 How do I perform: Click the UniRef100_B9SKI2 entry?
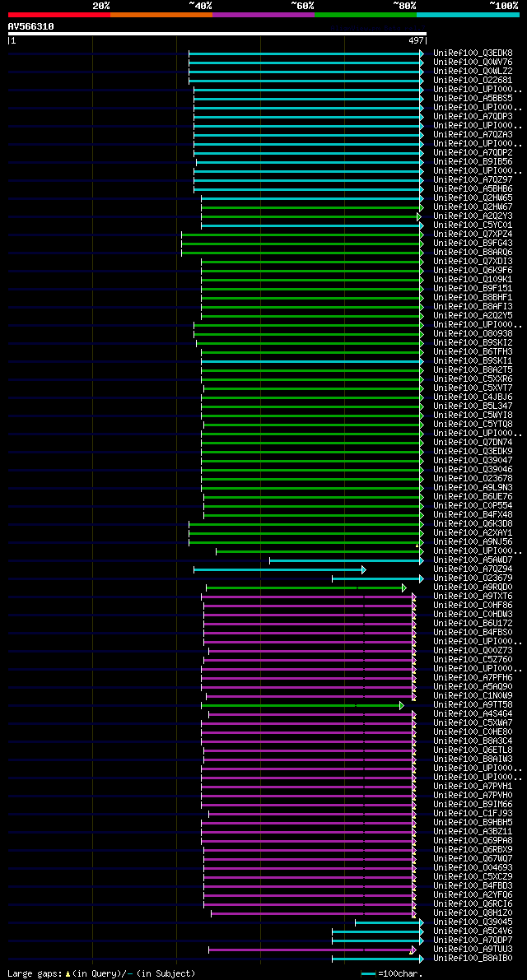[473, 343]
